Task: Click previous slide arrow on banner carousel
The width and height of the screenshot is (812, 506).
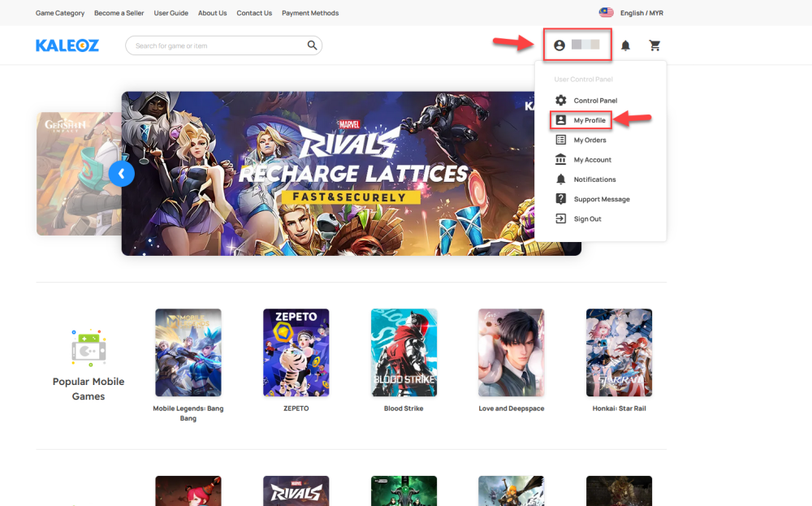Action: [x=121, y=174]
